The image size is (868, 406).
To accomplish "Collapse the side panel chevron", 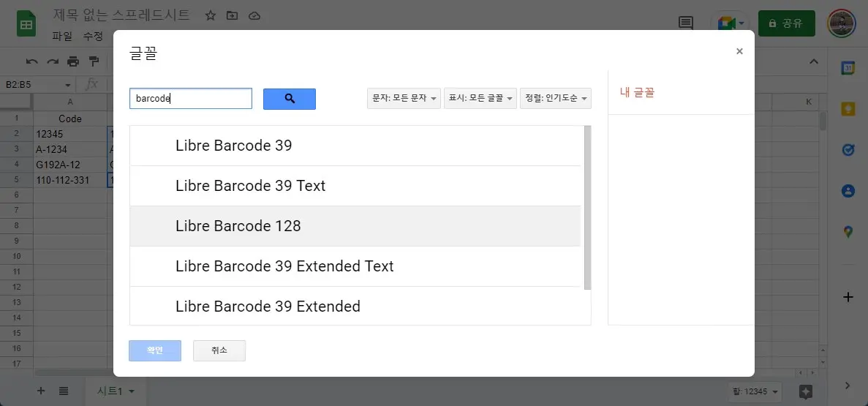I will 848,386.
